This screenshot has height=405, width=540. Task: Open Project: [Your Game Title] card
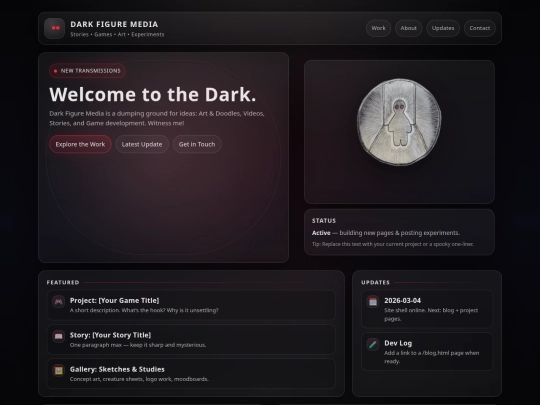(191, 305)
